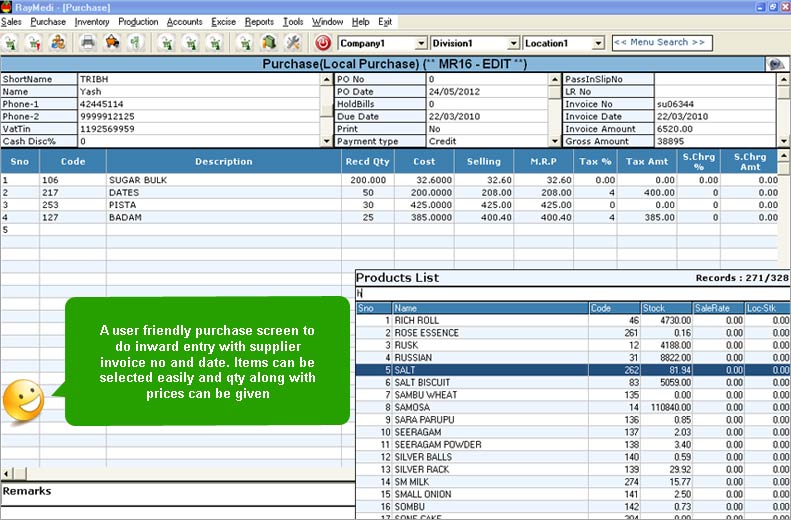Viewport: 791px width, 520px height.
Task: Click the people/customers toolbar icon
Action: point(58,43)
